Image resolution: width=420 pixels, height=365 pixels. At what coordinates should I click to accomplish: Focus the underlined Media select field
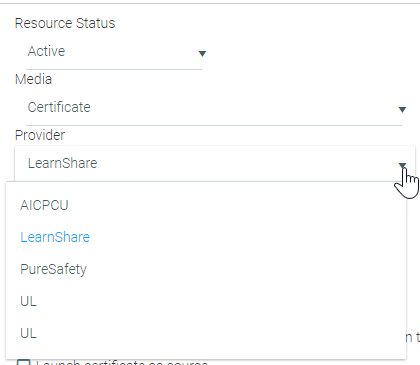tap(214, 108)
